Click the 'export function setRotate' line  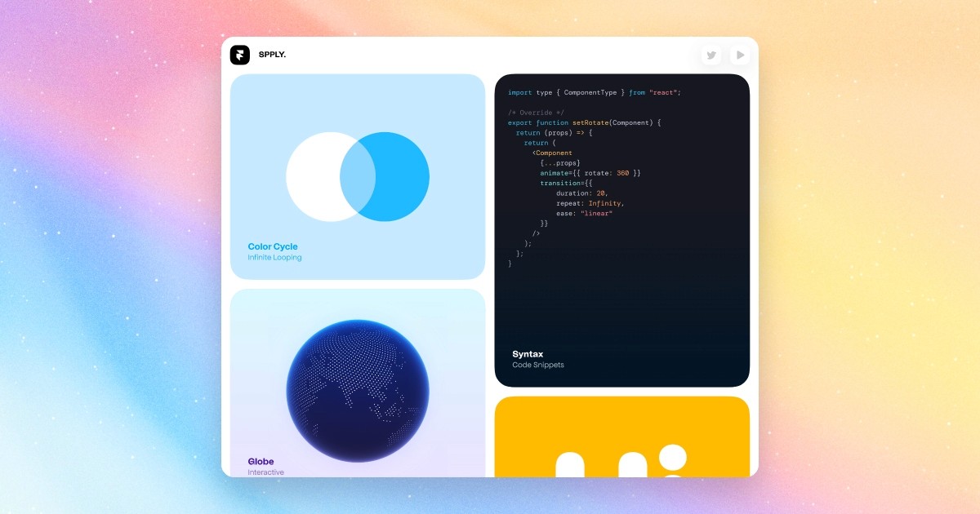coord(584,122)
